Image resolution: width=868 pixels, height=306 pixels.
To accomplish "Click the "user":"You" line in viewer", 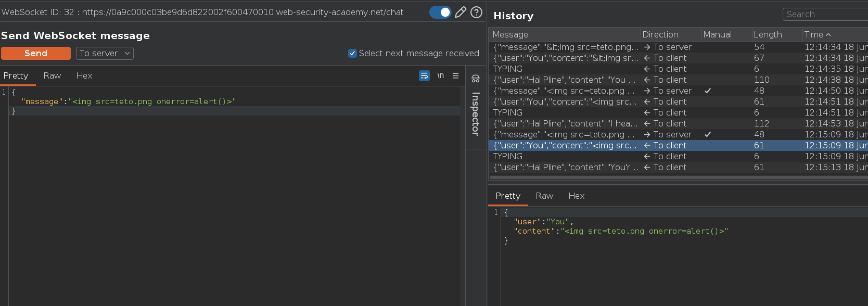I will pyautogui.click(x=543, y=222).
